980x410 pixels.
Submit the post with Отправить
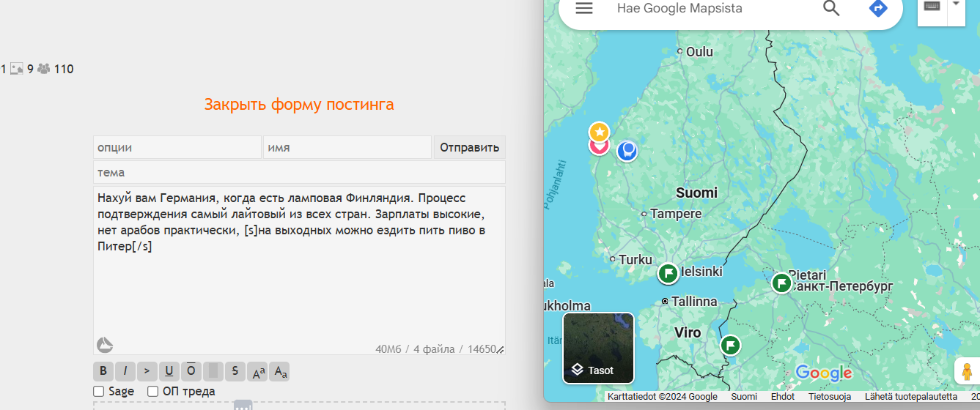[469, 147]
